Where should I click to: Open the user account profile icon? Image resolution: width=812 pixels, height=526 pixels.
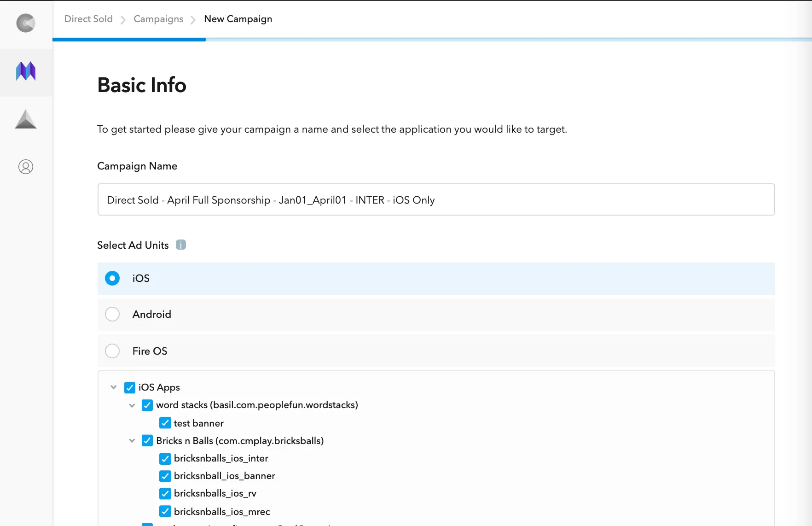[x=26, y=167]
